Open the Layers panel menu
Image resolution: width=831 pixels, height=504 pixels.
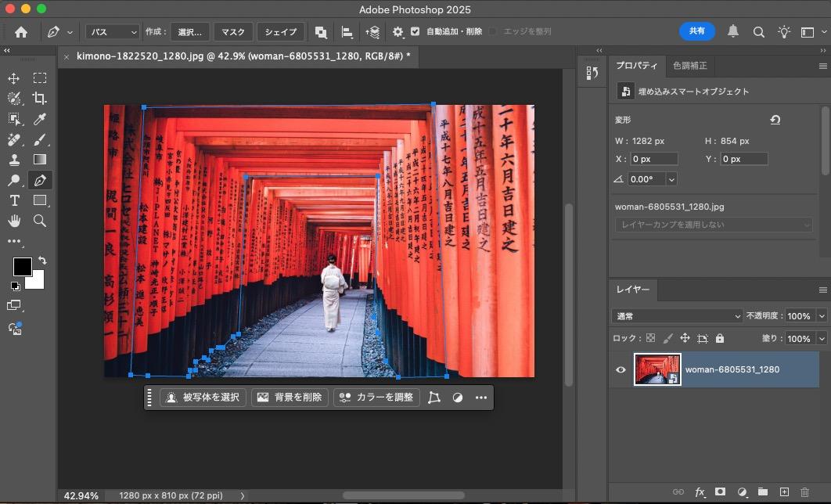point(822,290)
